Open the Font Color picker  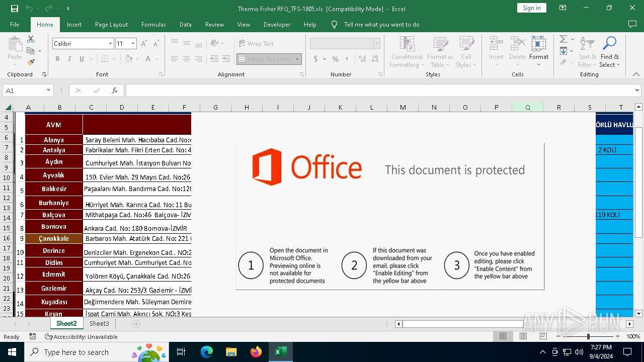[x=148, y=59]
